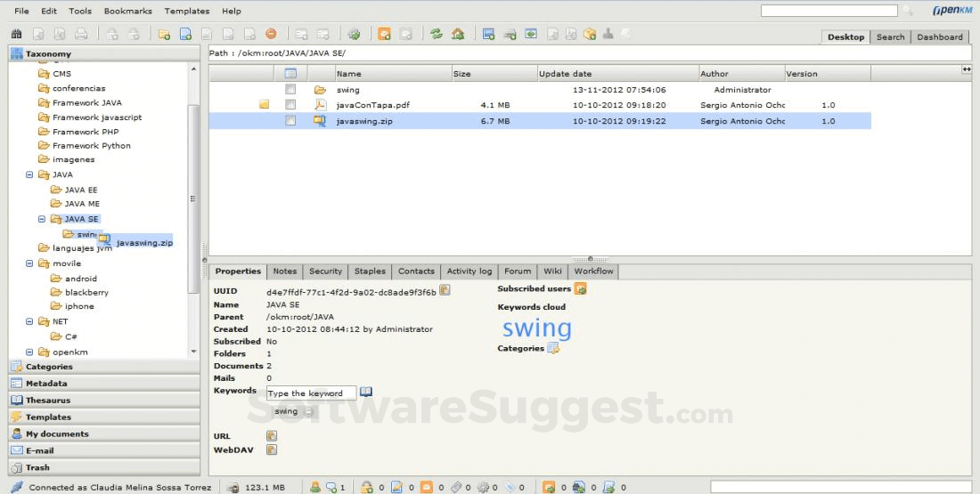Click the green refresh arrows icon
The image size is (980, 494).
click(x=437, y=35)
